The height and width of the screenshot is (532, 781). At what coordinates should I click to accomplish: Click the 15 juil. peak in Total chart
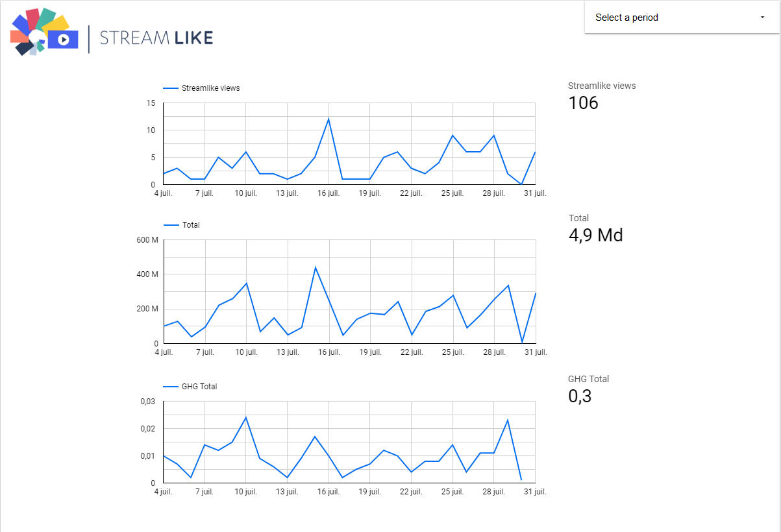point(315,267)
